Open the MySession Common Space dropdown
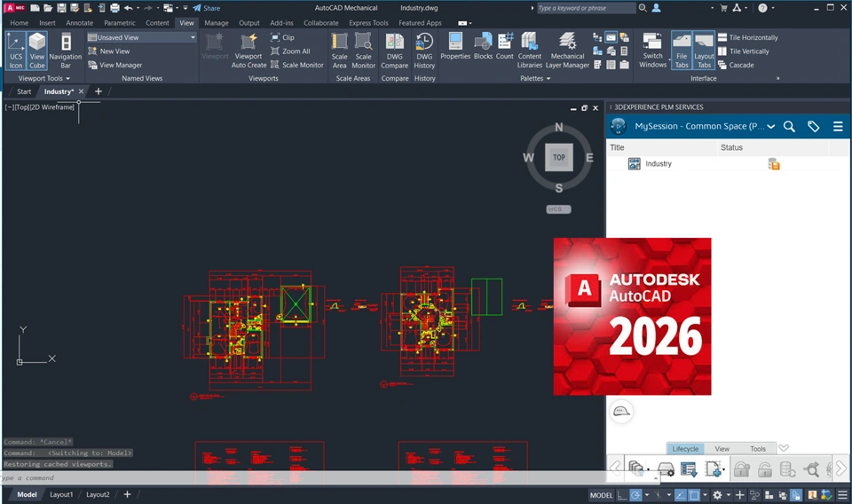The width and height of the screenshot is (852, 504). (770, 127)
